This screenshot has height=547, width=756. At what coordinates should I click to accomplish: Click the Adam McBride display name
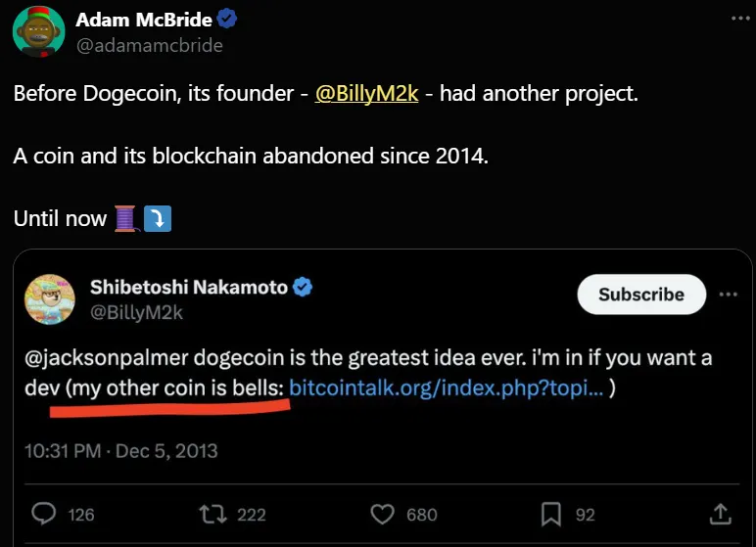[x=144, y=20]
